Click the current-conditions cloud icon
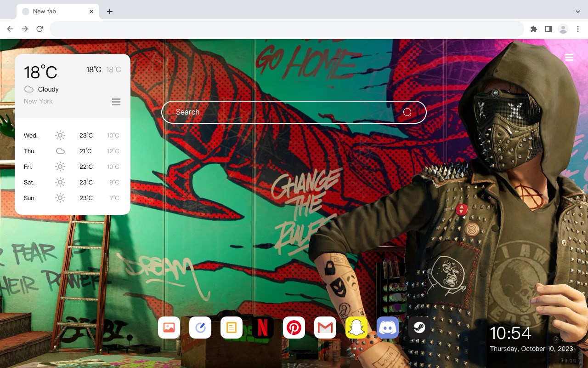The height and width of the screenshot is (368, 588). point(29,89)
